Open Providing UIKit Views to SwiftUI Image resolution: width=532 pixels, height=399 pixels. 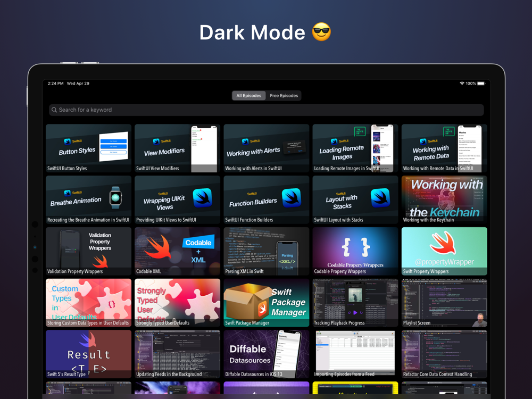click(x=178, y=199)
